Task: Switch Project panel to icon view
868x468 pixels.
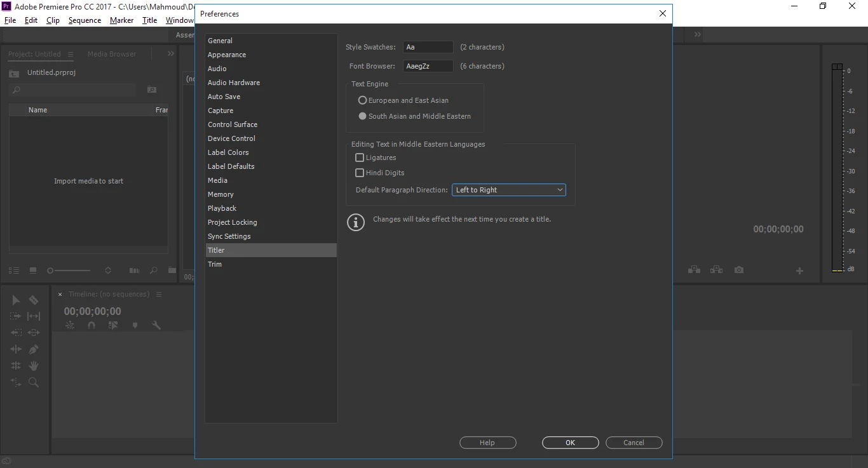Action: point(33,271)
